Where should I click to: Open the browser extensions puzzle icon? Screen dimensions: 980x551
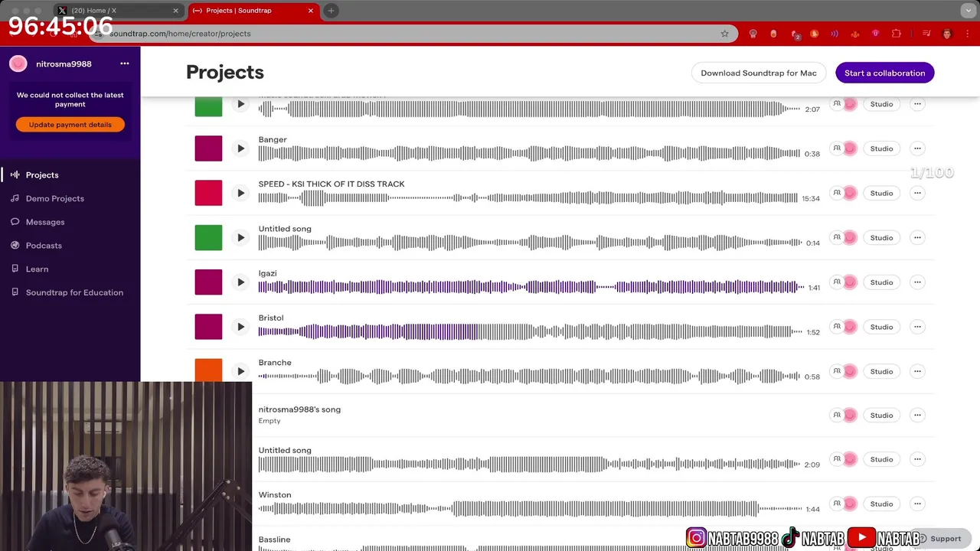[897, 34]
